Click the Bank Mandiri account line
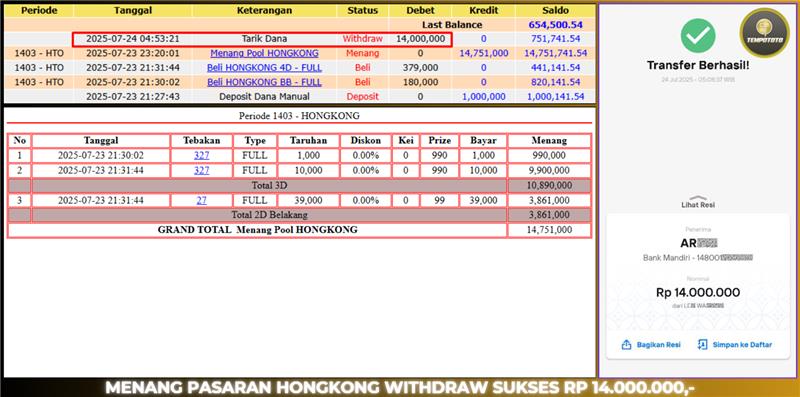 click(698, 258)
